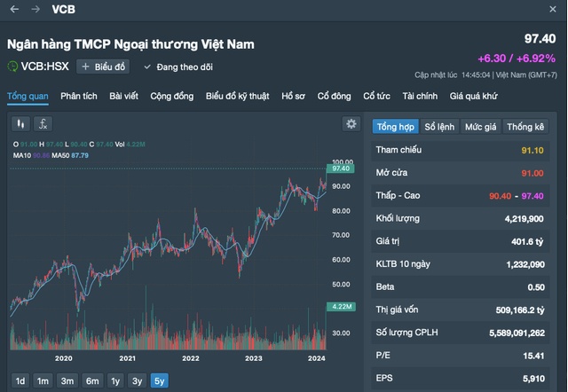
Task: Click the KLTB 10 ngày value 1,232,090
Action: point(525,264)
